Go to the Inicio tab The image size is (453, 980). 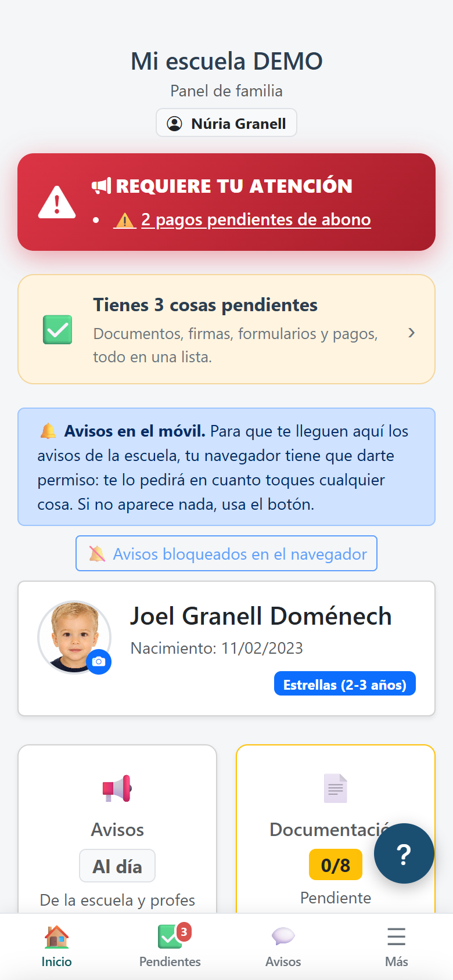(57, 946)
